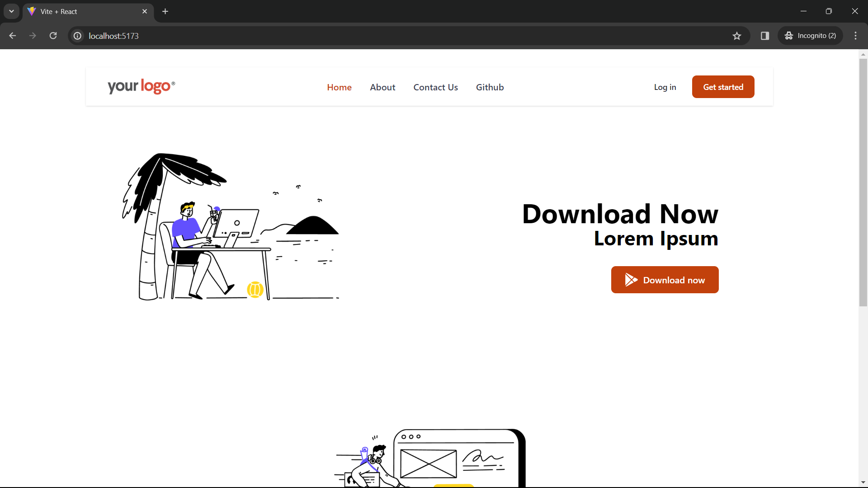Click the browser wireframe illustration at bottom
868x488 pixels.
429,458
